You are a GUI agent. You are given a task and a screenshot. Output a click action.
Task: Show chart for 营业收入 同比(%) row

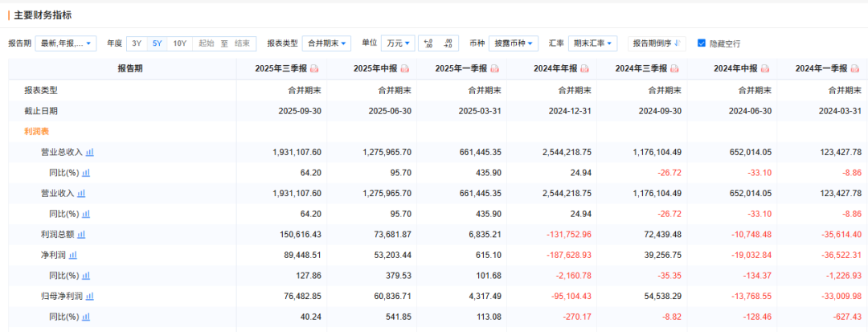point(86,214)
